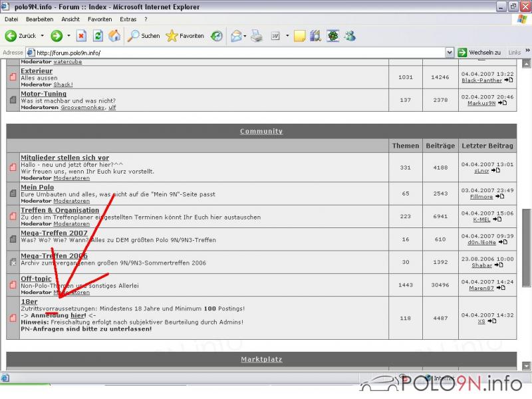Click scrollbar down arrow

pos(526,366)
